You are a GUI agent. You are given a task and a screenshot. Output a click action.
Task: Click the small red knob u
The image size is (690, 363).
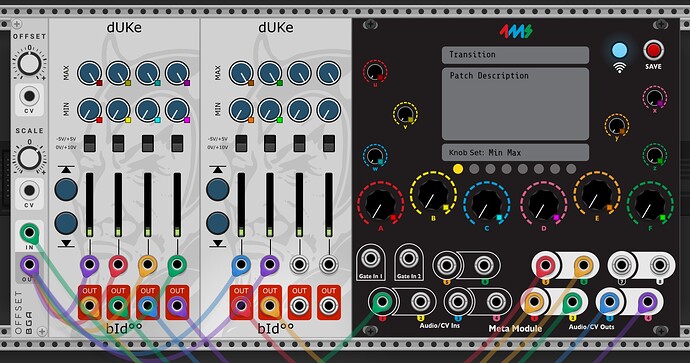375,72
